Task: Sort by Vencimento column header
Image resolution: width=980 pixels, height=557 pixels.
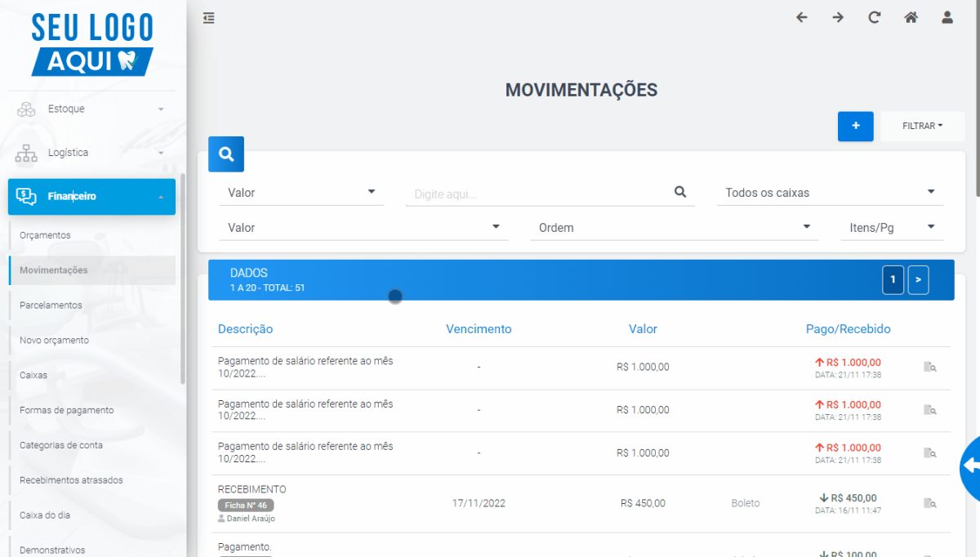Action: (479, 329)
